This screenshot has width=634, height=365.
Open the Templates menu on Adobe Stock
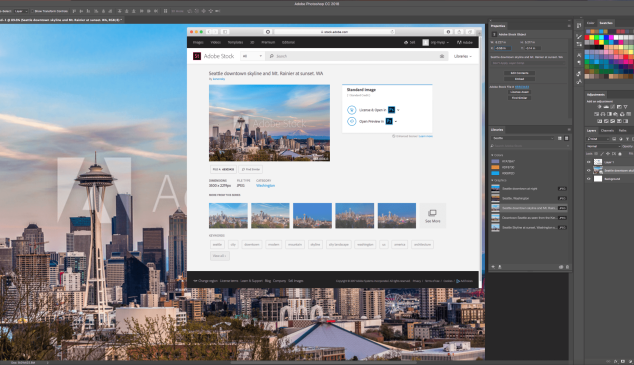click(235, 42)
